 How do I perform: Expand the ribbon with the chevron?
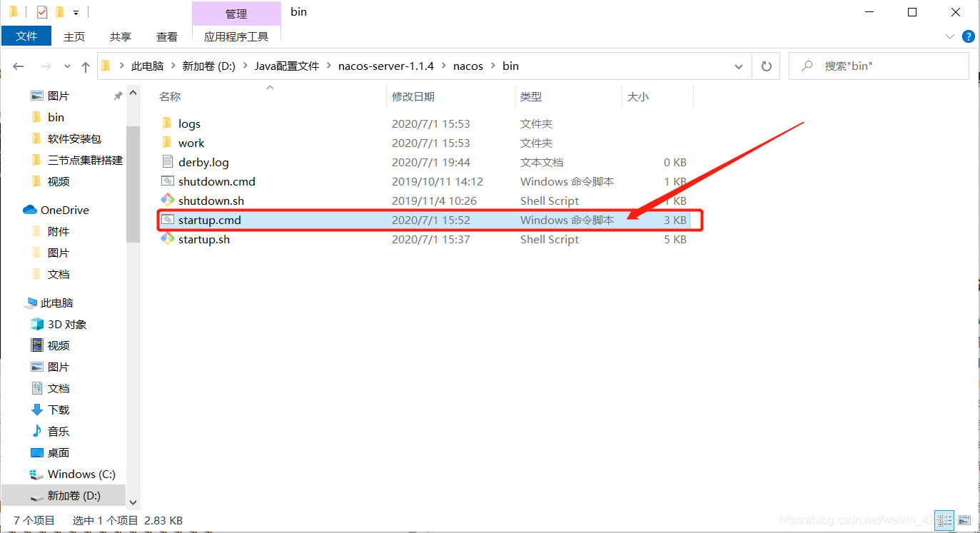(x=950, y=36)
